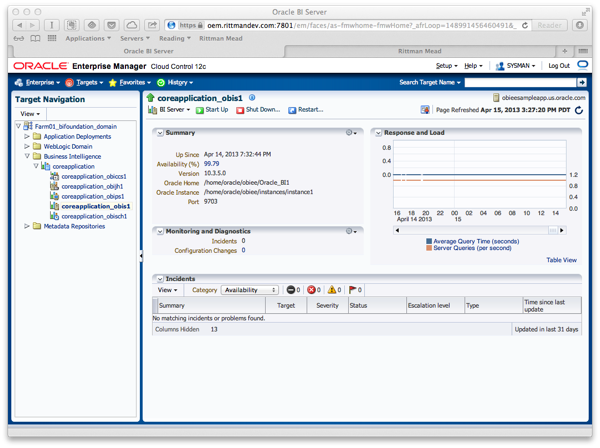
Task: Select coreapplication_obijh1 in the tree
Action: coord(92,186)
